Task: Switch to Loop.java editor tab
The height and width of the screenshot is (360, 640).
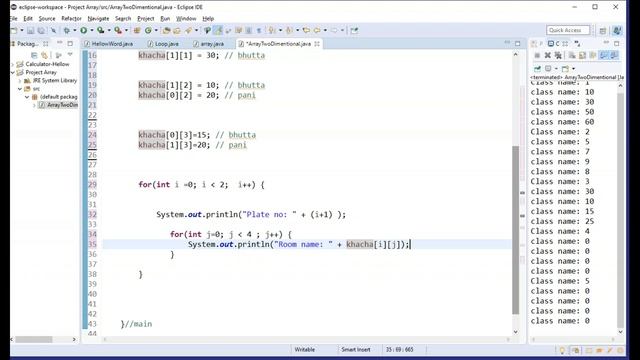Action: 167,44
